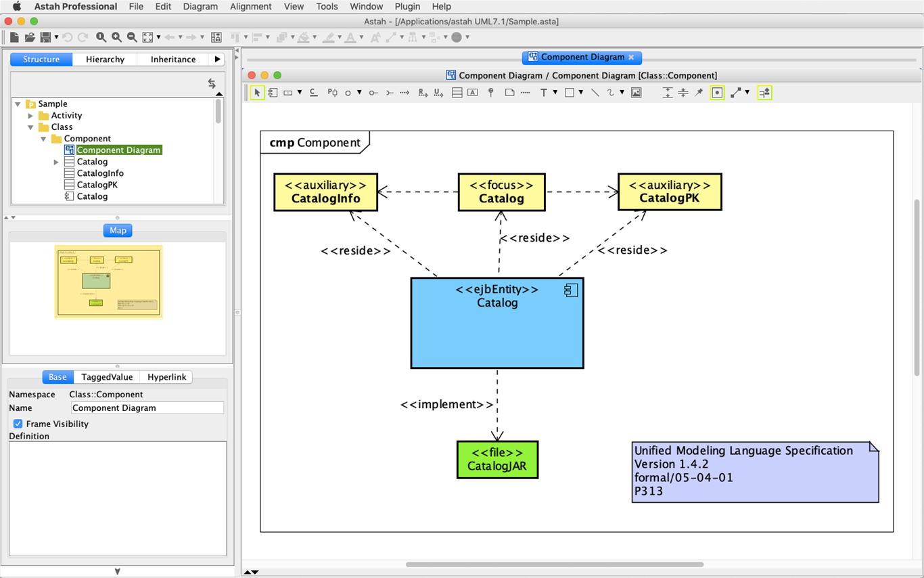Viewport: 924px width, 578px height.
Task: Open the Fit in window dropdown arrow
Action: (x=158, y=37)
